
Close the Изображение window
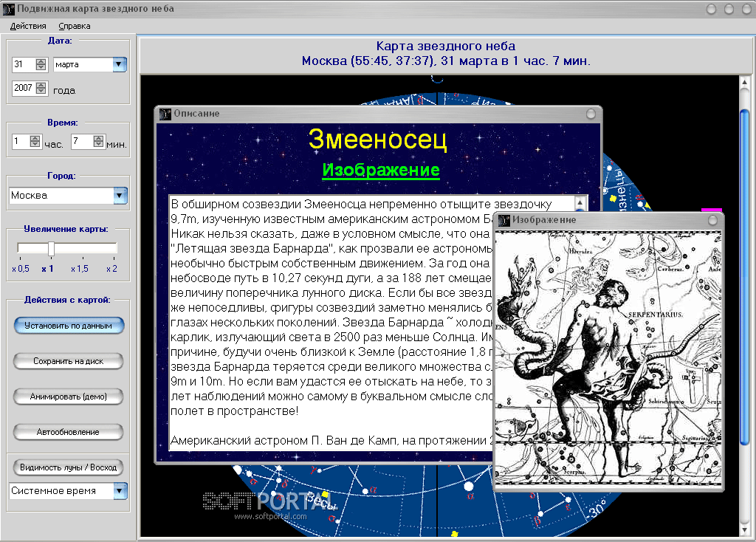pyautogui.click(x=712, y=220)
